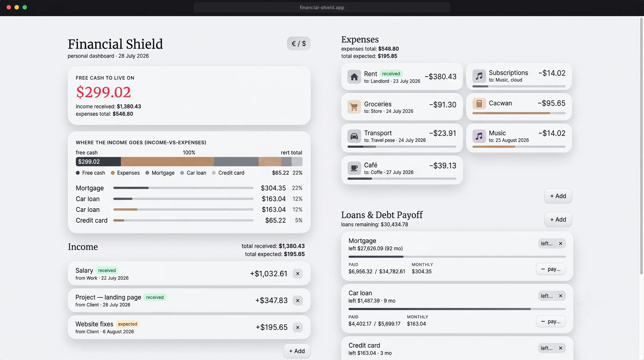644x360 pixels.
Task: Toggle the euro/dollar currency switch
Action: click(x=299, y=44)
